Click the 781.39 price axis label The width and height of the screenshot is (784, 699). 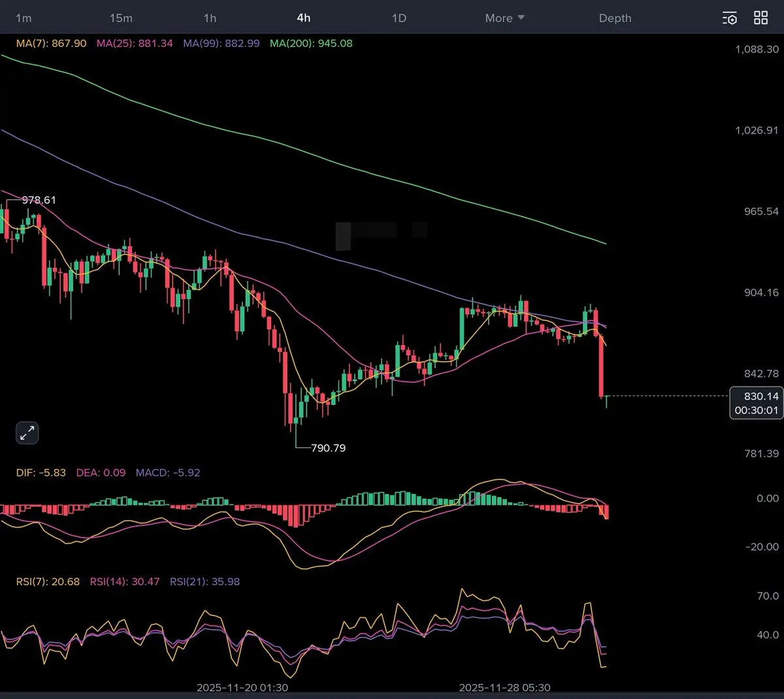pos(762,453)
